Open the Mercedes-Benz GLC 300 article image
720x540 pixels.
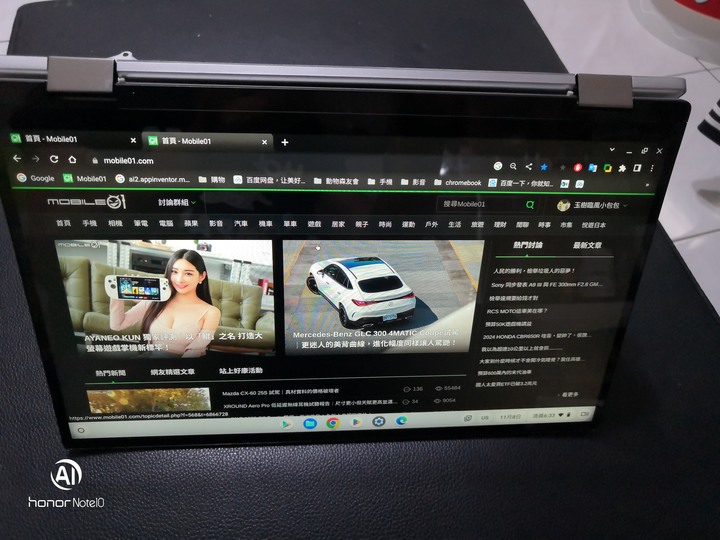click(382, 298)
